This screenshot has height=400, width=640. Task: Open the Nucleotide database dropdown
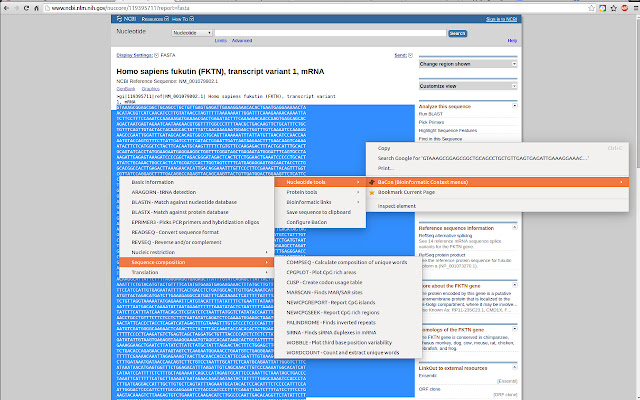[x=192, y=33]
